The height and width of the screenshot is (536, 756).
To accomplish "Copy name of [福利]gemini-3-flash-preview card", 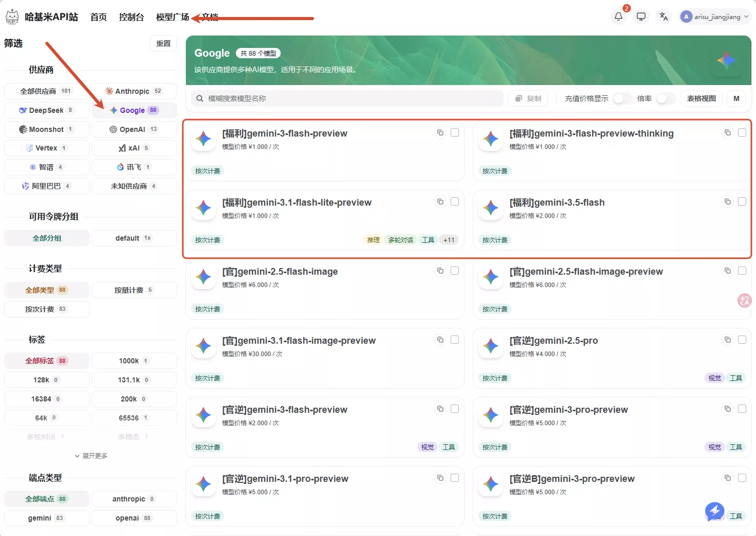I will (x=440, y=133).
